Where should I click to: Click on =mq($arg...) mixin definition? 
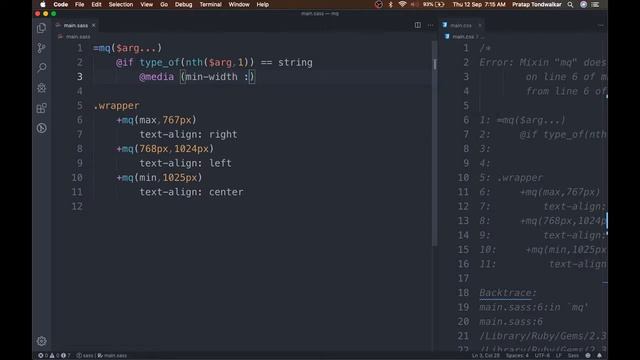pyautogui.click(x=127, y=48)
